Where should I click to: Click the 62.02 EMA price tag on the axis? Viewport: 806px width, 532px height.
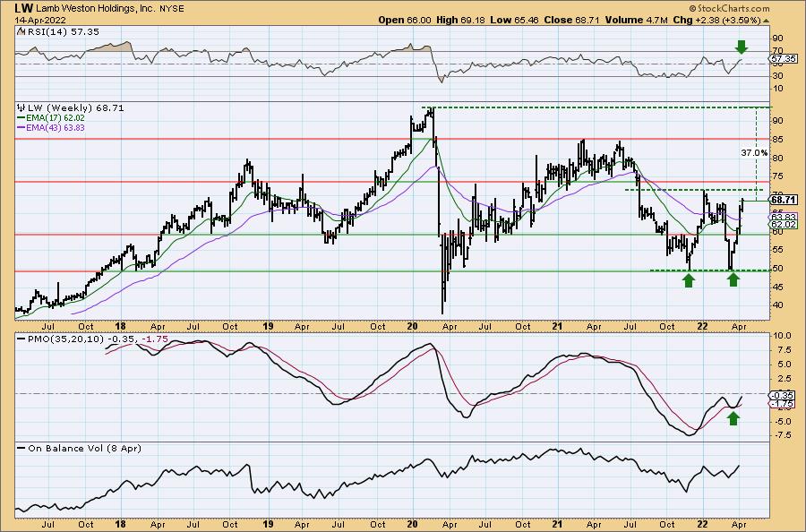(785, 225)
